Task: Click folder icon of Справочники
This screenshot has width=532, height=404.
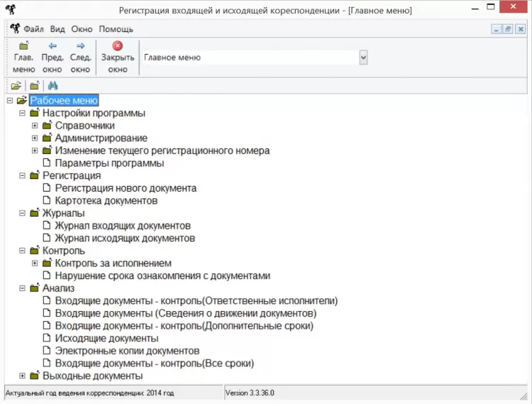Action: tap(47, 125)
